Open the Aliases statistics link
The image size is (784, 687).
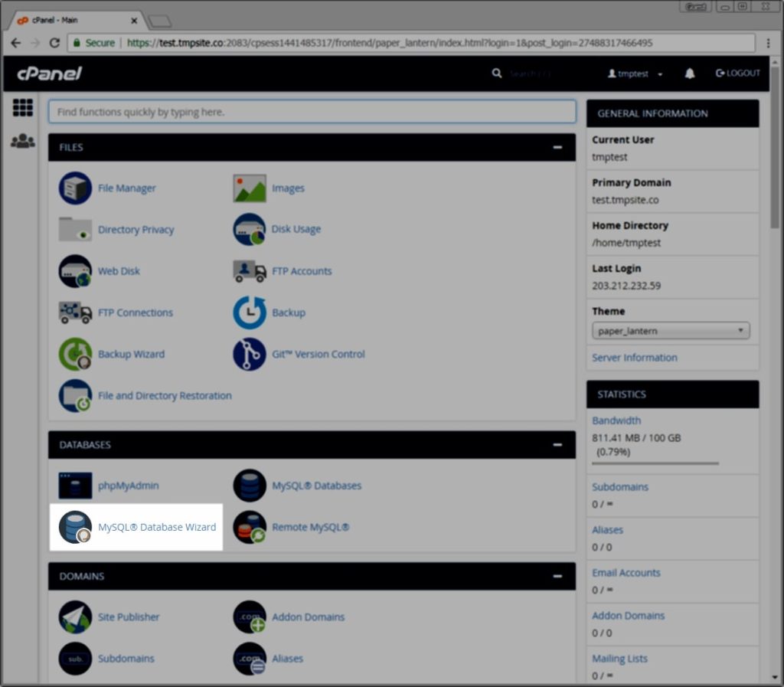(607, 530)
